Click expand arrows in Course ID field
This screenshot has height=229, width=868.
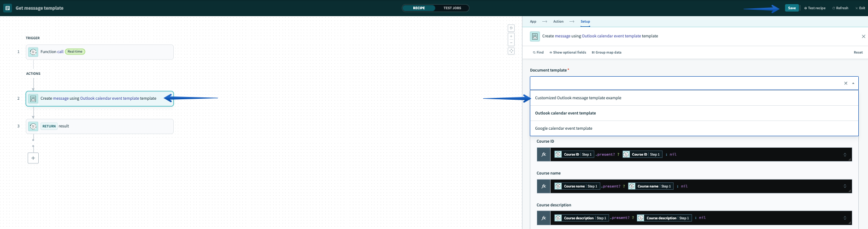(845, 155)
